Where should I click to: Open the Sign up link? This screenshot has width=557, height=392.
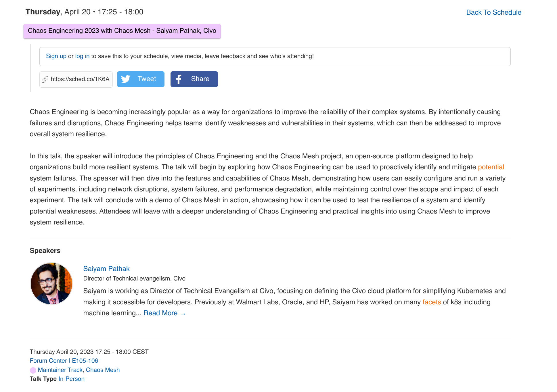coord(56,56)
